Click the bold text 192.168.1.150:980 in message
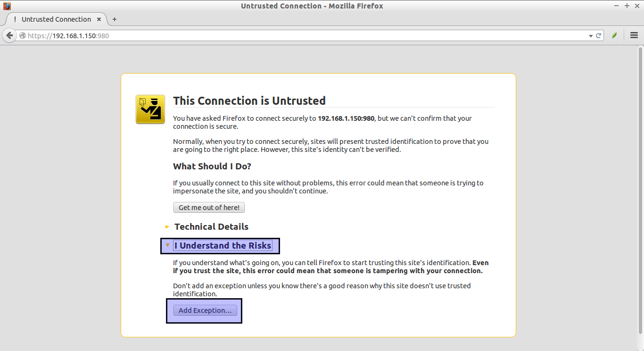The width and height of the screenshot is (644, 351). point(346,118)
